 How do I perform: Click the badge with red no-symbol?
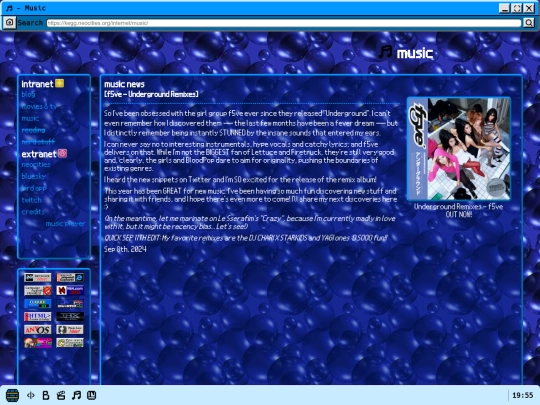[x=38, y=290]
